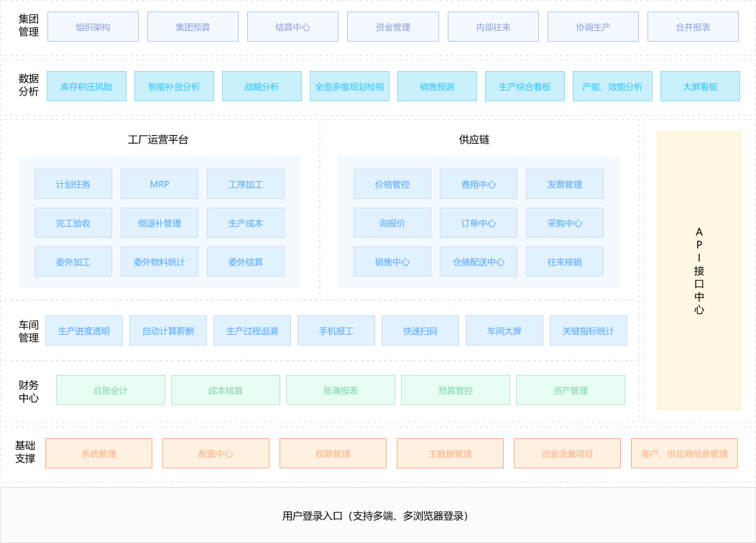Click the 库存积压风险 analysis box
The height and width of the screenshot is (543, 756).
tap(86, 86)
